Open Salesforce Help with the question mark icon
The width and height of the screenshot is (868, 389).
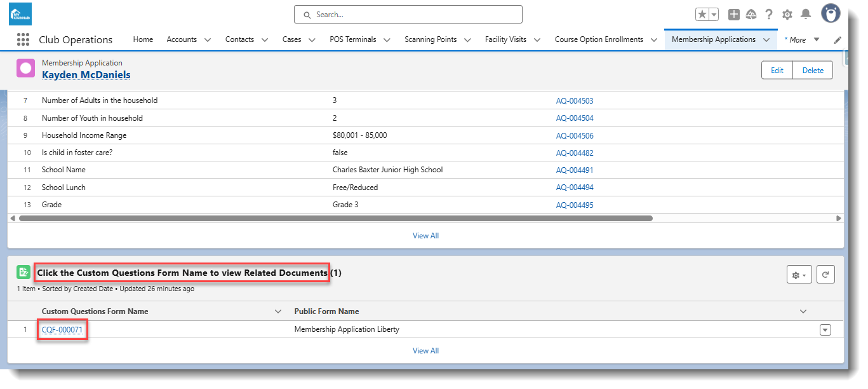[768, 14]
